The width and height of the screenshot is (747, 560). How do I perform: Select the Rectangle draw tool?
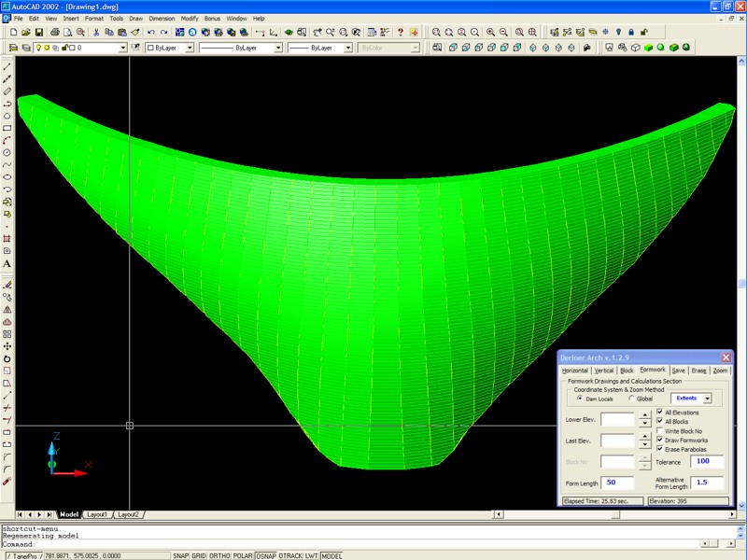[7, 128]
